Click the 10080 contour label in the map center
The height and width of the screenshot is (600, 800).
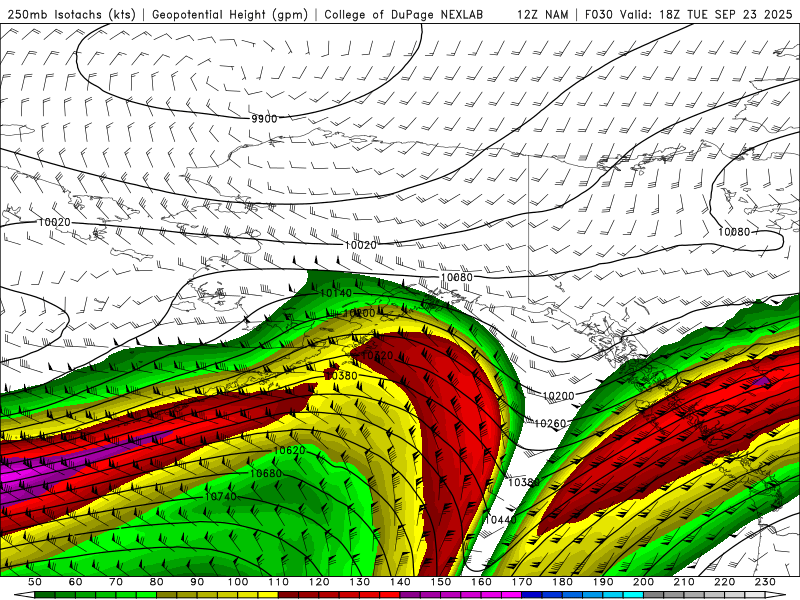click(457, 278)
